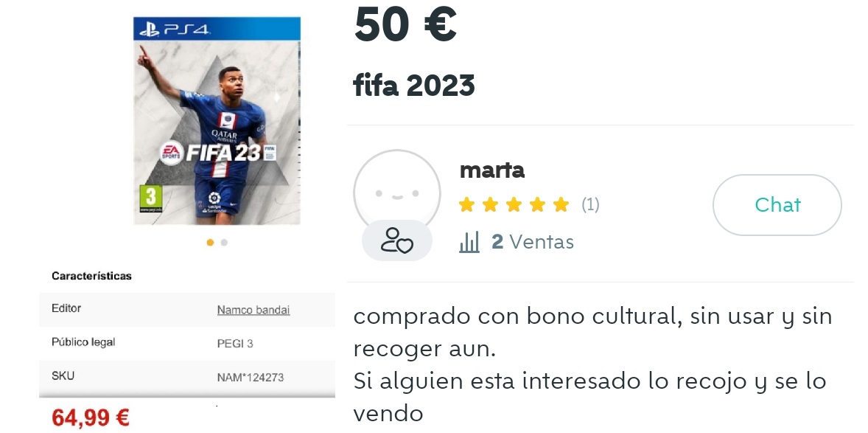
Task: Click the EA Sports logo on cover
Action: (171, 153)
